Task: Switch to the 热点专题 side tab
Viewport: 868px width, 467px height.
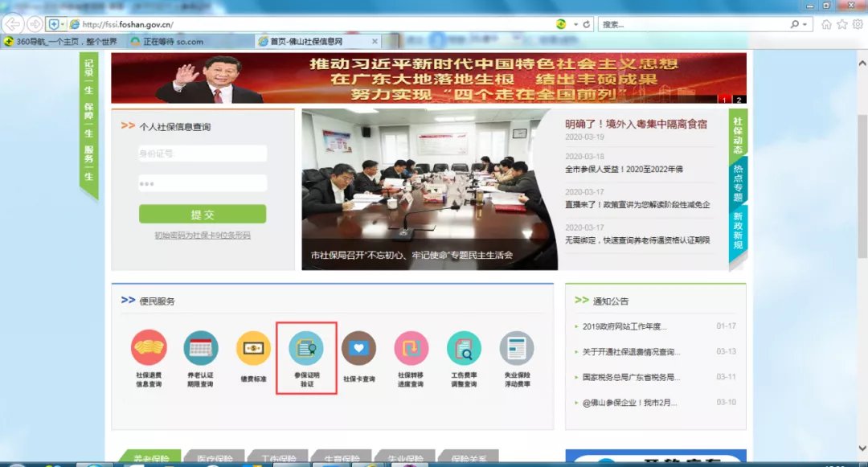Action: (738, 182)
